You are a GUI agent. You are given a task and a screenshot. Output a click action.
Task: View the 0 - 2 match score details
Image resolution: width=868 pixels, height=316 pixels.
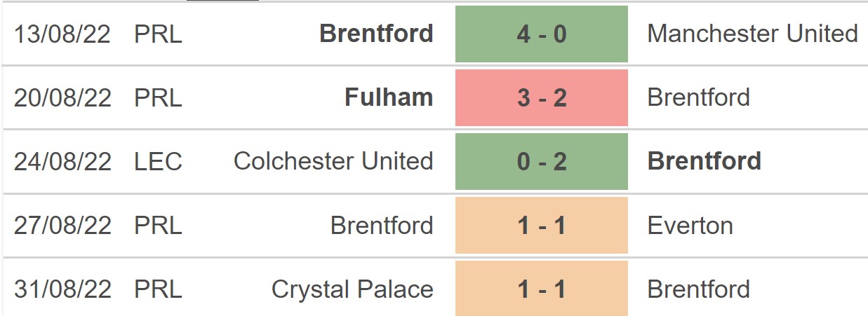[x=541, y=161]
